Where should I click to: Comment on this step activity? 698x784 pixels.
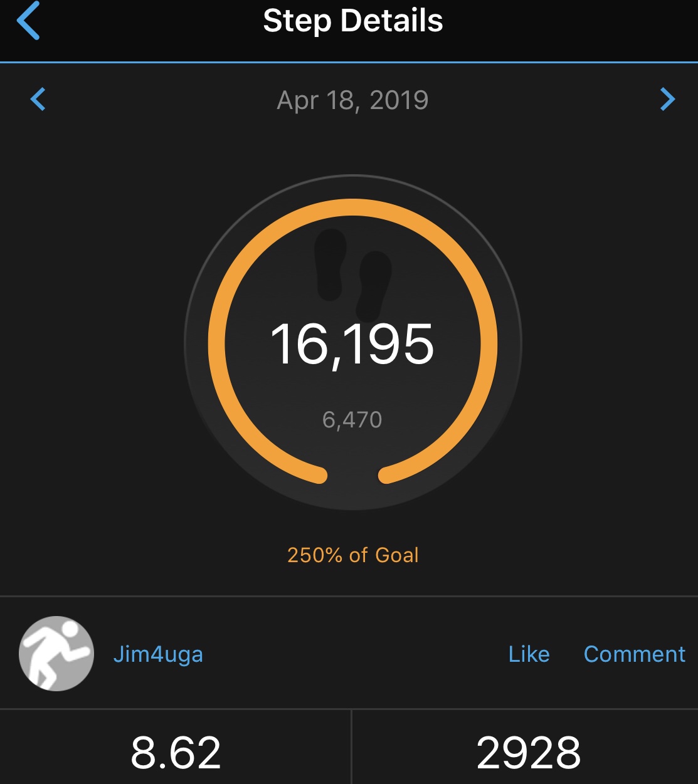tap(634, 654)
